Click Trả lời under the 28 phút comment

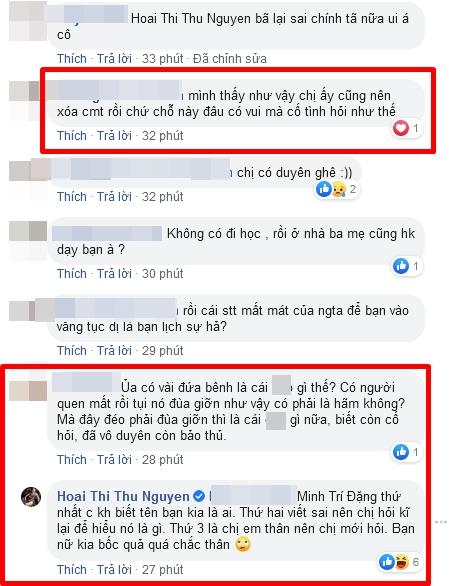114,459
